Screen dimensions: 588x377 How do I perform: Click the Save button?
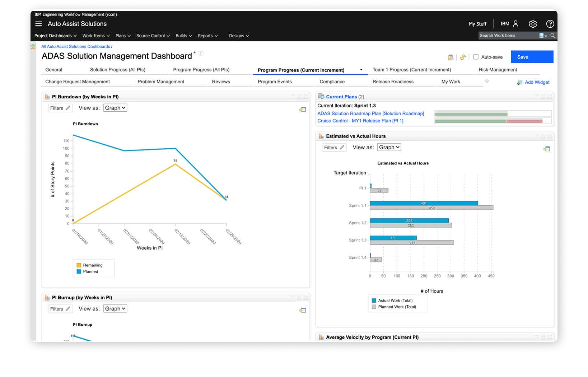532,57
